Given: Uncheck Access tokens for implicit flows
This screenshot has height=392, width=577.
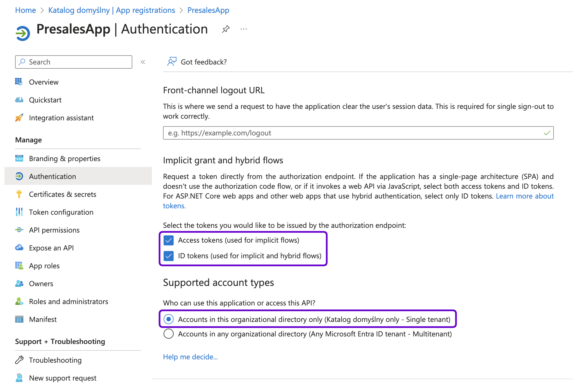Looking at the screenshot, I should tap(169, 240).
